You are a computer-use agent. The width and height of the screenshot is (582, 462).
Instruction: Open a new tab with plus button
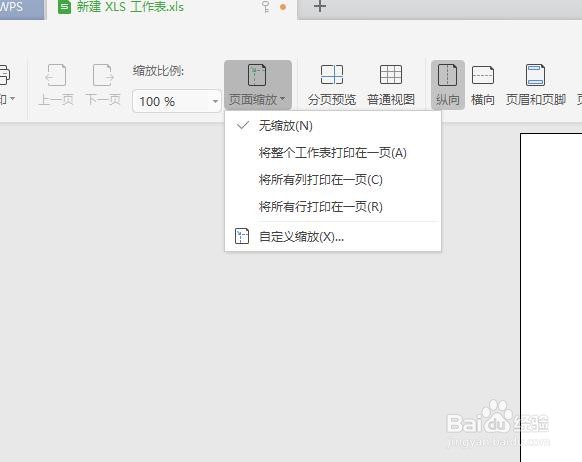(320, 6)
